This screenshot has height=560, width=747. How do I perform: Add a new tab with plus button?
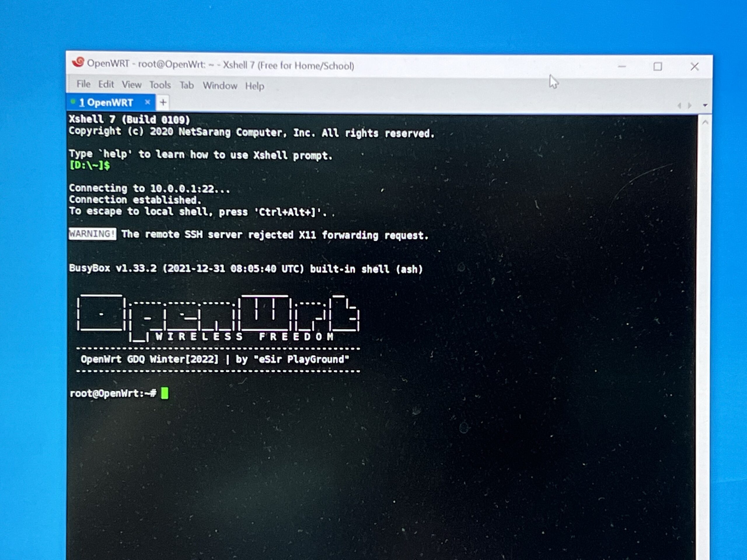[x=163, y=102]
